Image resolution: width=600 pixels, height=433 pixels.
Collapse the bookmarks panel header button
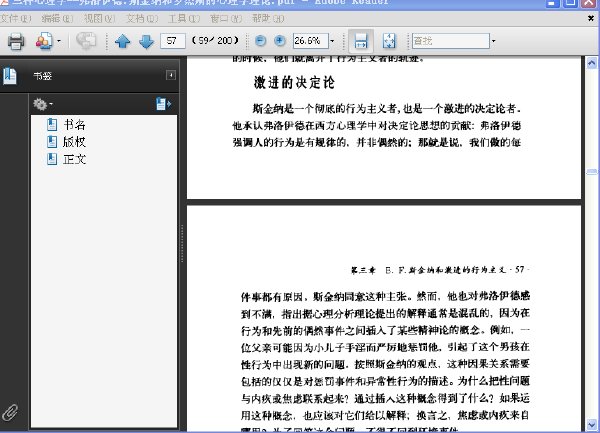pyautogui.click(x=171, y=75)
